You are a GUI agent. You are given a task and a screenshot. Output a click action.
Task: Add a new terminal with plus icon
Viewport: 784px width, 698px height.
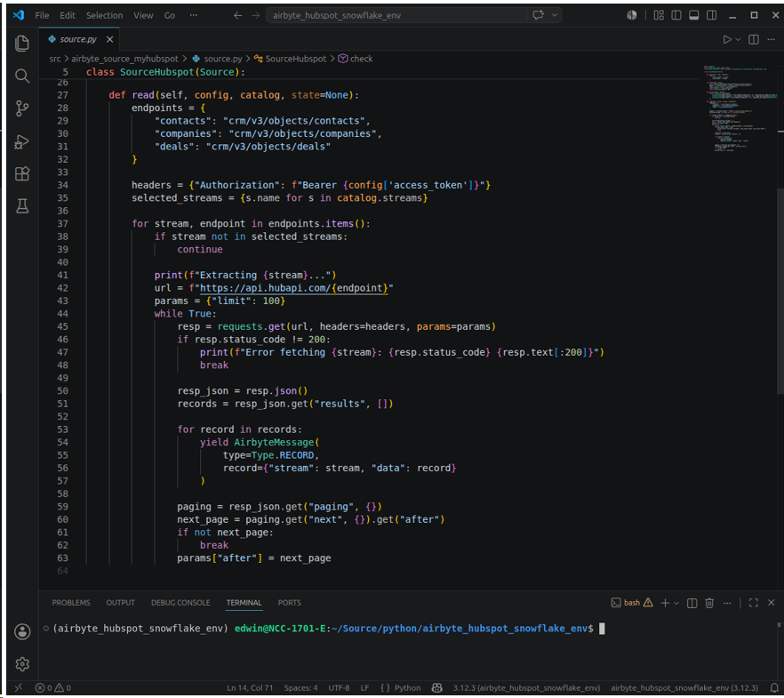pyautogui.click(x=665, y=603)
